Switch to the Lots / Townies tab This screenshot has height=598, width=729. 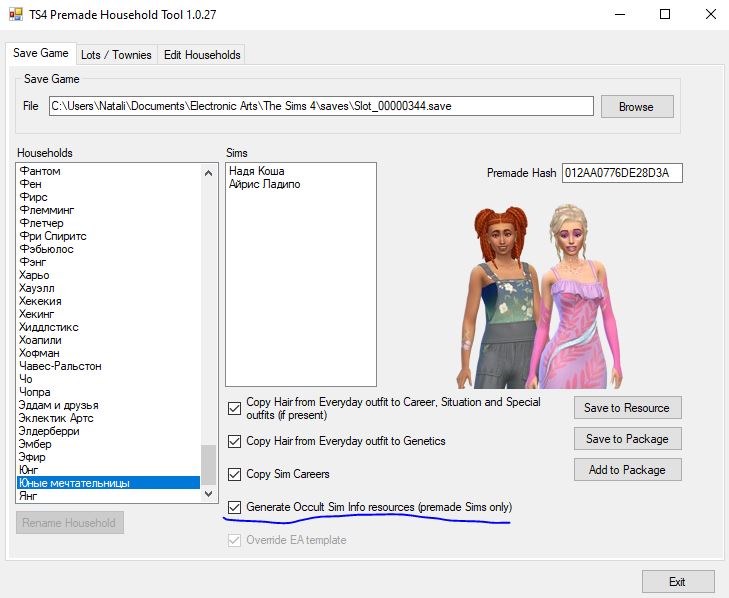coord(117,54)
